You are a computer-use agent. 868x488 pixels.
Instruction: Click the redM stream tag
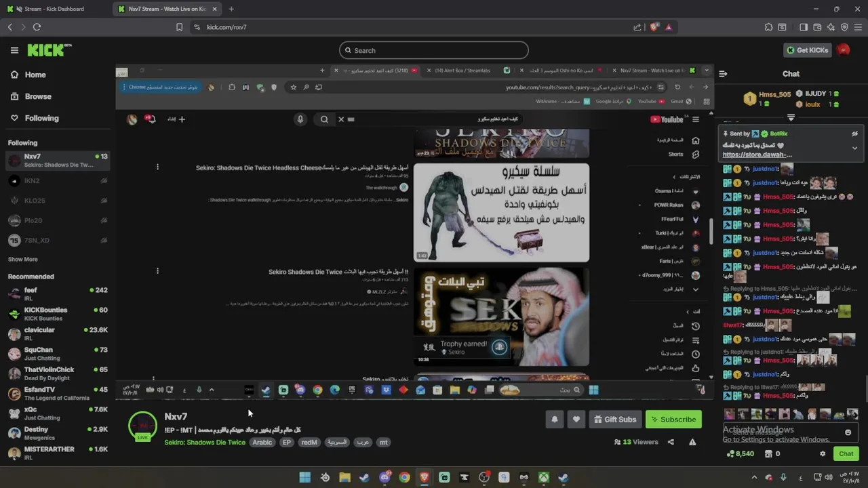(x=309, y=443)
